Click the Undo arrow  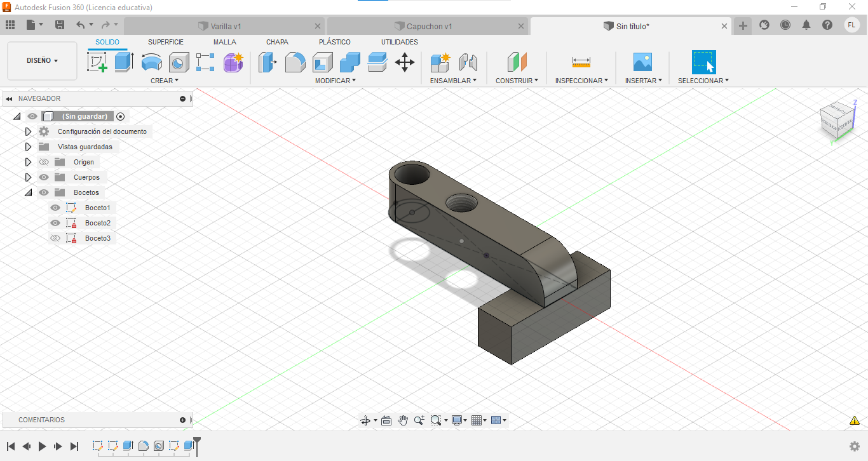pyautogui.click(x=80, y=25)
